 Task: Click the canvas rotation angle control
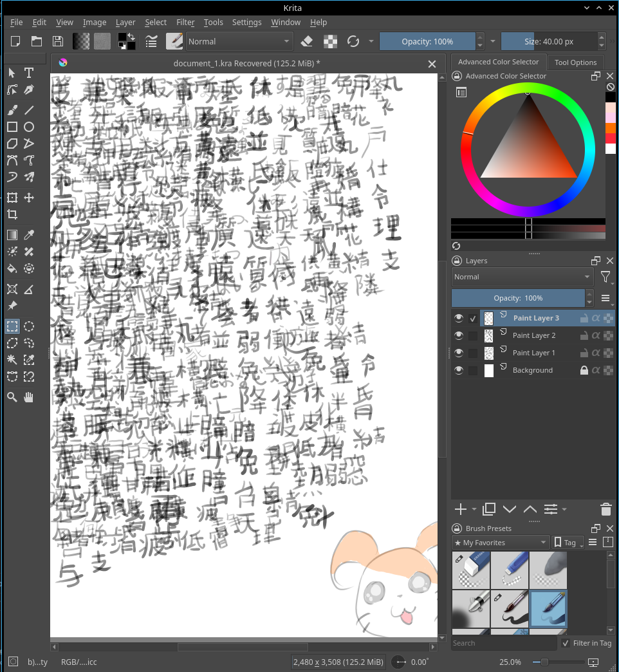tap(411, 662)
